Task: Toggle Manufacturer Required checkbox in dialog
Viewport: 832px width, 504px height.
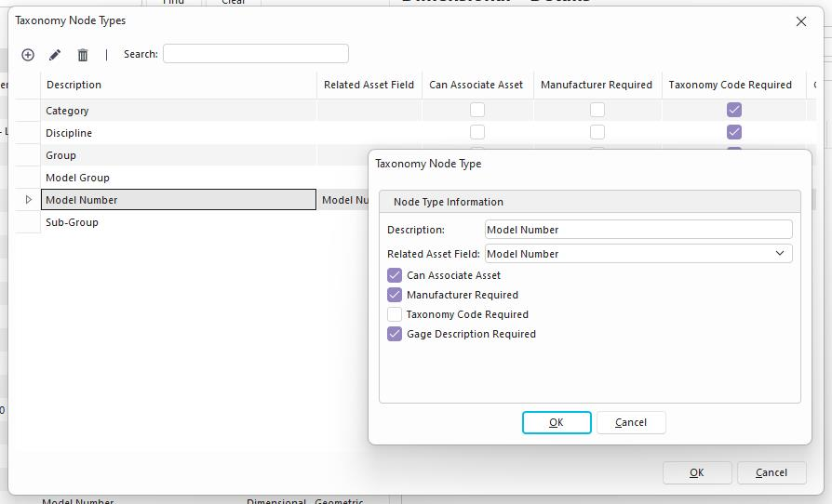Action: click(x=395, y=295)
